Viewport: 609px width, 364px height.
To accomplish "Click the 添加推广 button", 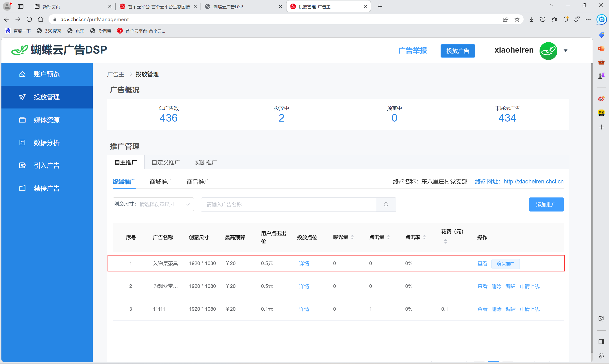I will click(x=546, y=204).
